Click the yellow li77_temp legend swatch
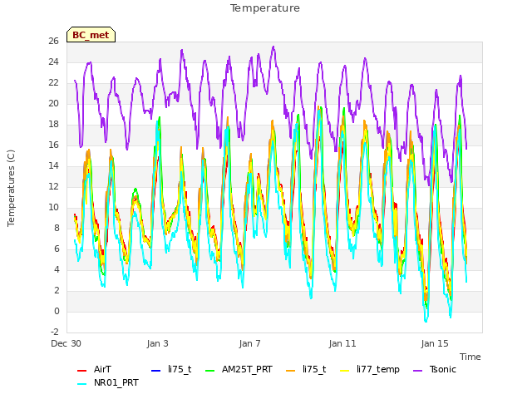Viewport: 532px width, 399px height. 345,370
